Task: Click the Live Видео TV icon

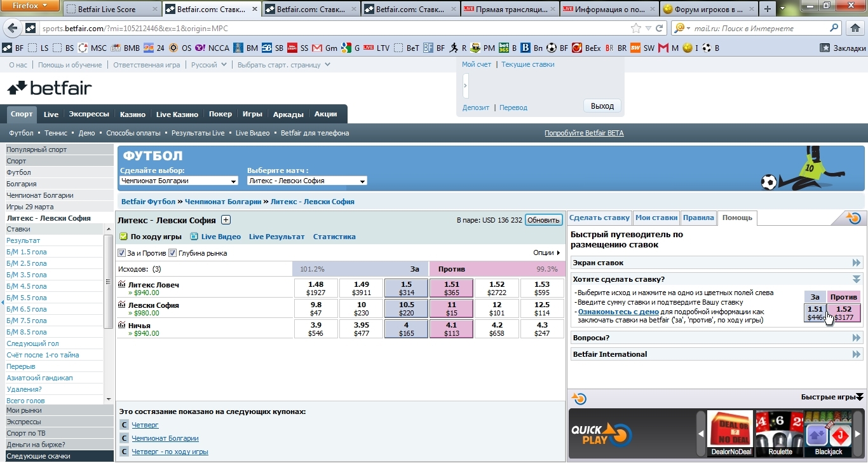Action: click(x=194, y=237)
